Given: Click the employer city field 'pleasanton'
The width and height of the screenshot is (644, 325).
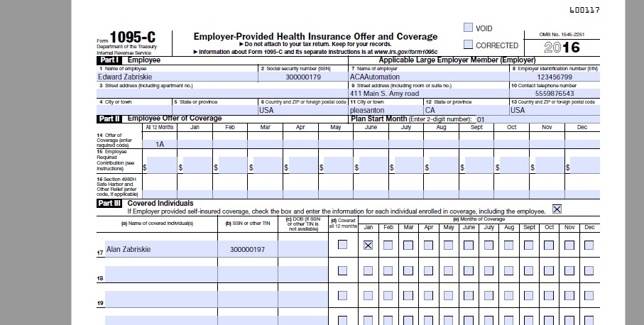Looking at the screenshot, I should (x=386, y=110).
